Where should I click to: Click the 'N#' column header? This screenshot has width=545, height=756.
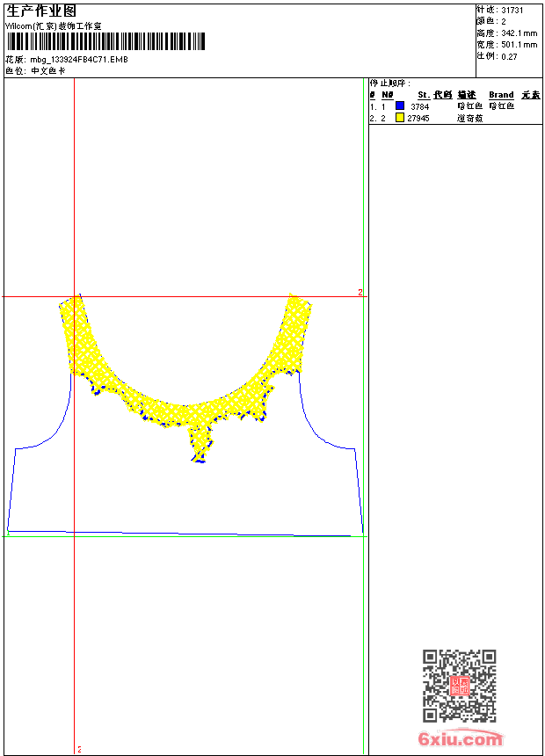pyautogui.click(x=388, y=95)
